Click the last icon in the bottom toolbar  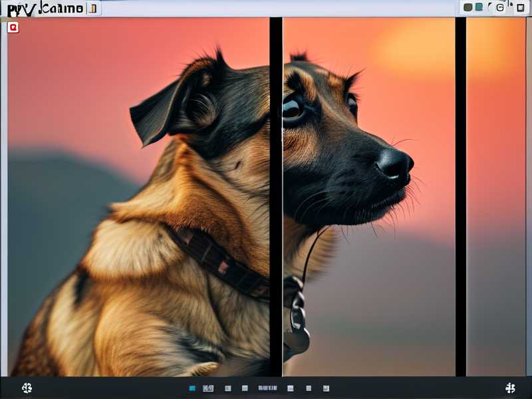pyautogui.click(x=326, y=388)
